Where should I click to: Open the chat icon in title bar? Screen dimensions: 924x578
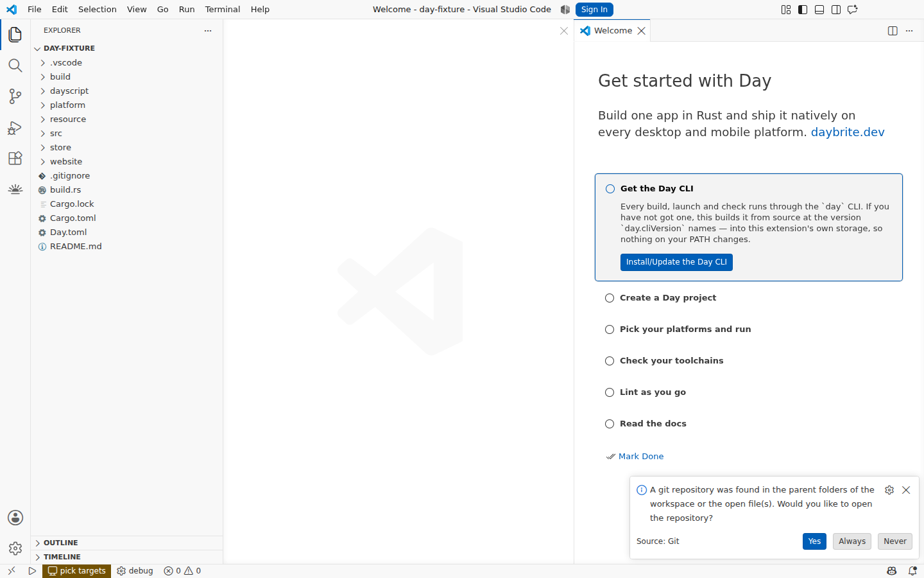(x=853, y=10)
